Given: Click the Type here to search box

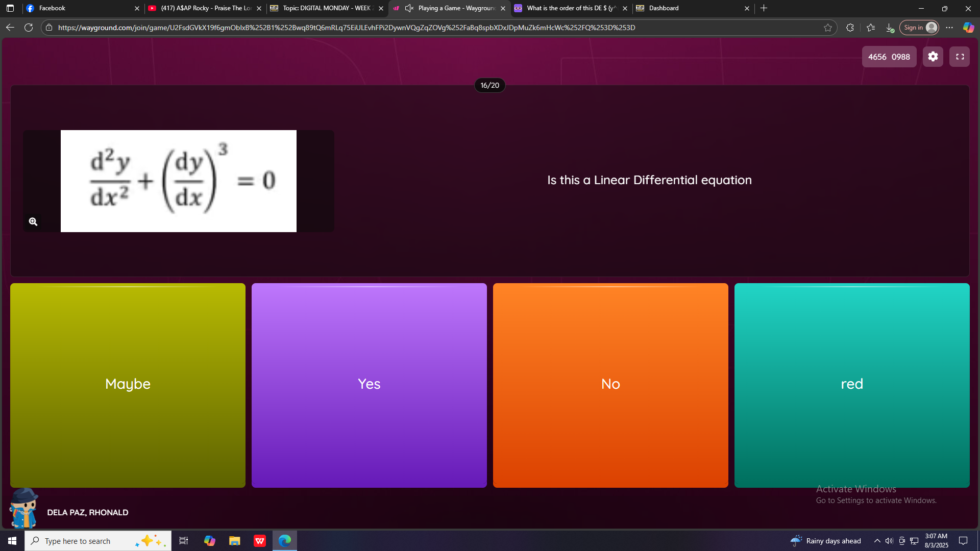Looking at the screenshot, I should [x=97, y=540].
